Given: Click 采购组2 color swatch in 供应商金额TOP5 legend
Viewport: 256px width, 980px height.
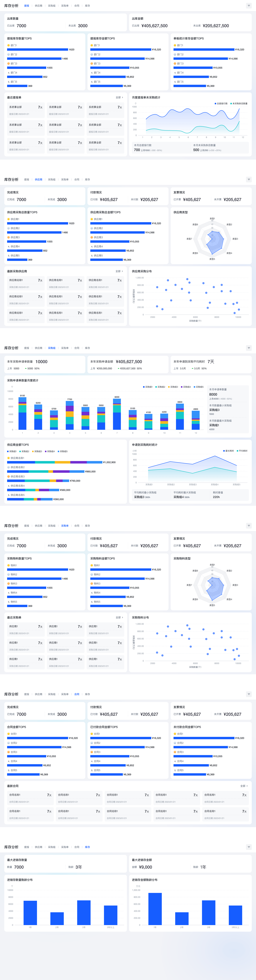Looking at the screenshot, I should click(x=20, y=452).
